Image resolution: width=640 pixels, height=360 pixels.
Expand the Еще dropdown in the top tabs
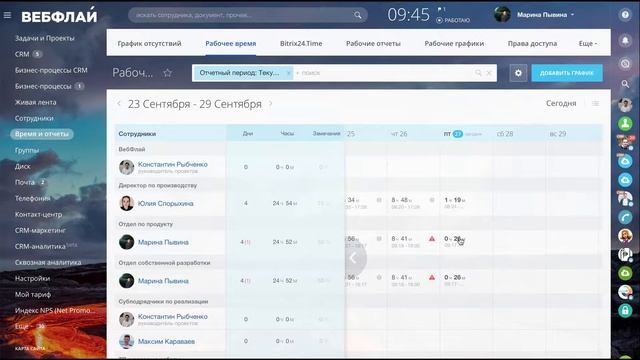click(x=588, y=43)
